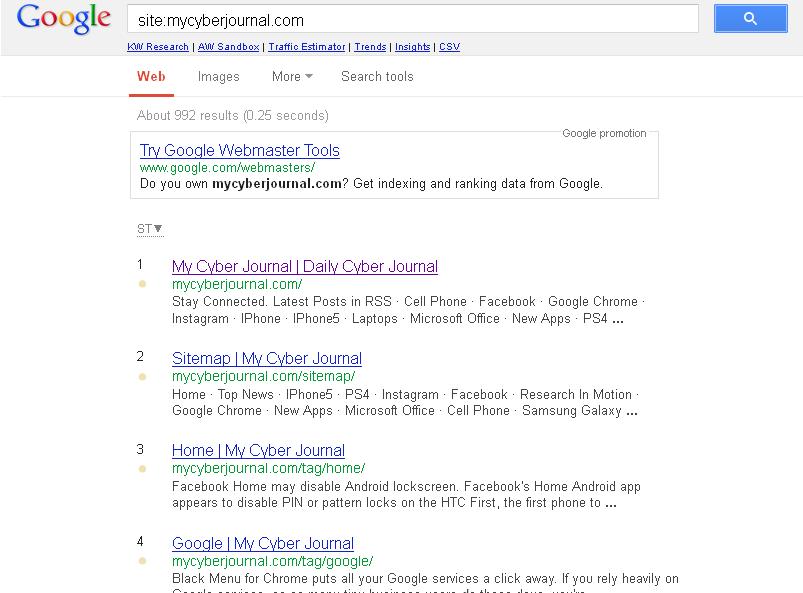Viewport: 803px width, 593px height.
Task: Open My Cyber Journal | Daily Cyber Journal result
Action: 305,267
